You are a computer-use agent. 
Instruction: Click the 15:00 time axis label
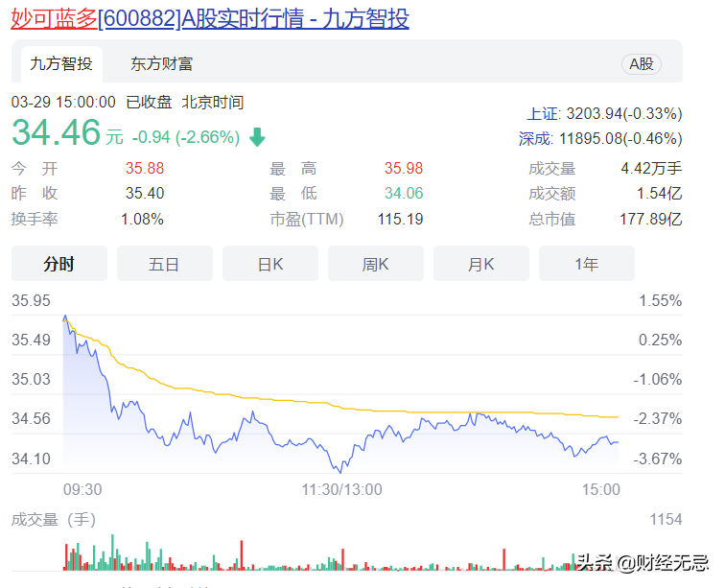pos(601,489)
